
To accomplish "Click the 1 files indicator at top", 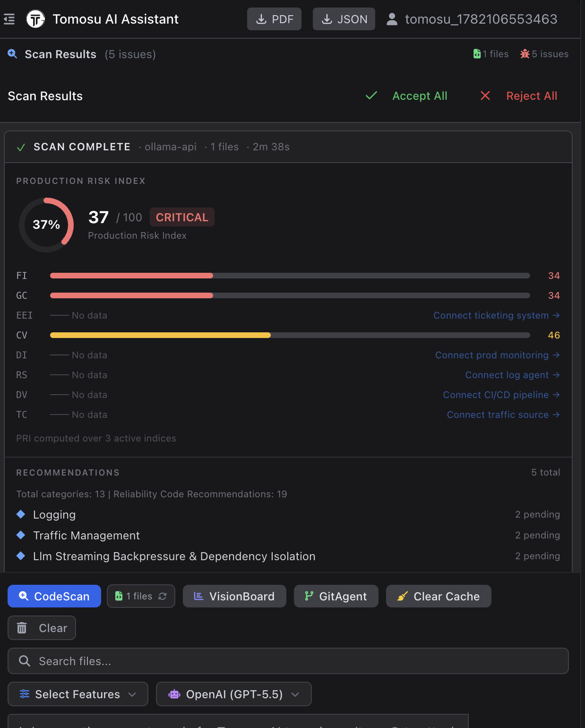I will point(491,54).
